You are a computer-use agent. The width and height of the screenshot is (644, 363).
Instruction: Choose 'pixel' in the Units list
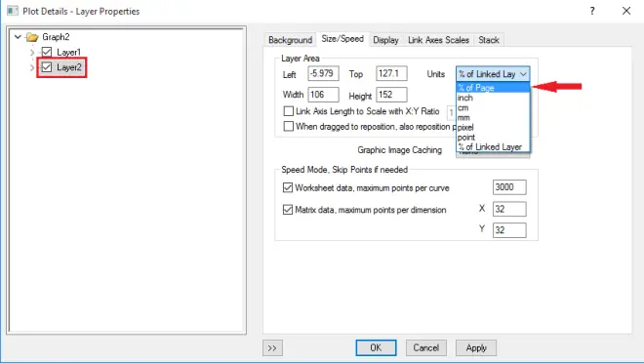493,127
